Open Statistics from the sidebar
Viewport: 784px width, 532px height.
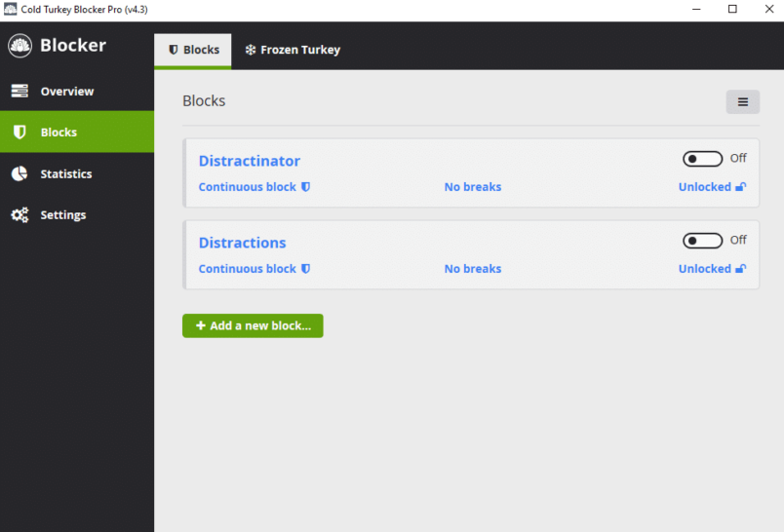pyautogui.click(x=77, y=173)
